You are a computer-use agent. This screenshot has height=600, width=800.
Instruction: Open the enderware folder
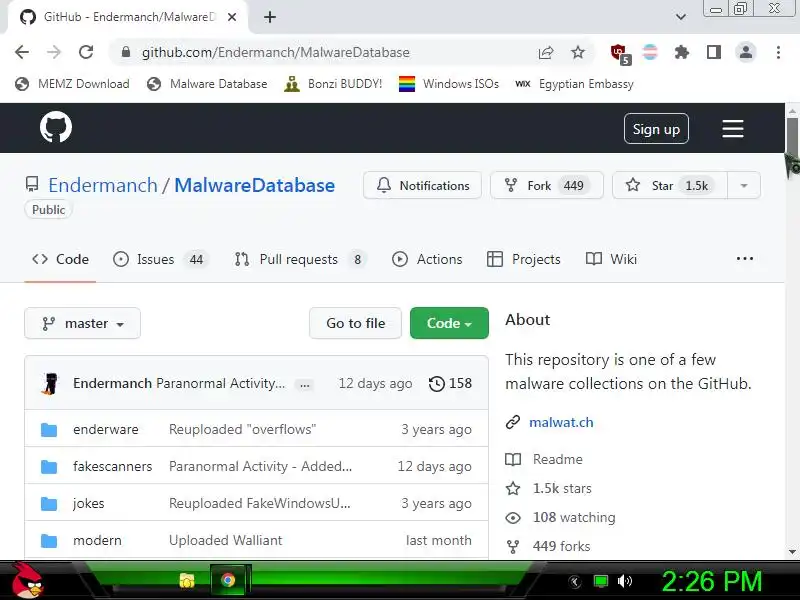pos(106,429)
